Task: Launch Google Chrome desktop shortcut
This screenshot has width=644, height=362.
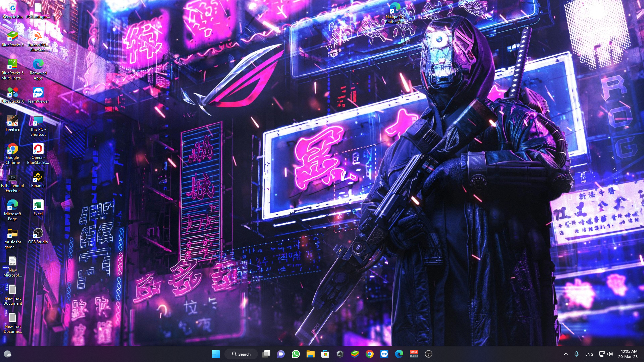Action: [12, 154]
